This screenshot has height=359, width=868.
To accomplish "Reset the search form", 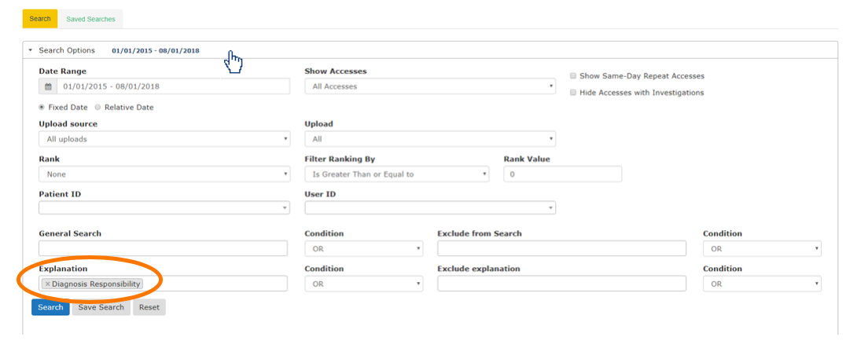I will click(149, 307).
